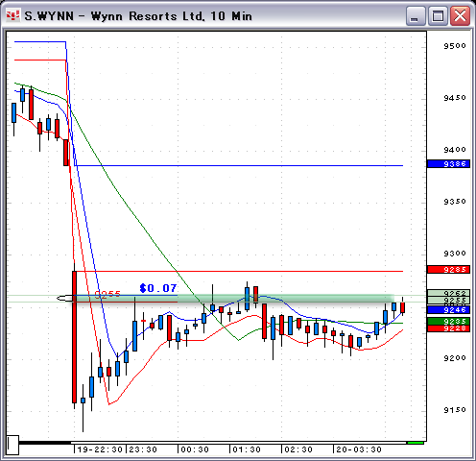Image resolution: width=476 pixels, height=461 pixels.
Task: Select the 9255 price tag on axis
Action: (448, 300)
